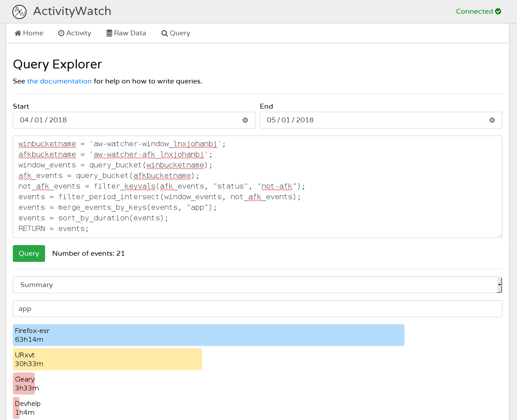
Task: Click the RETURN = events; line
Action: point(53,229)
